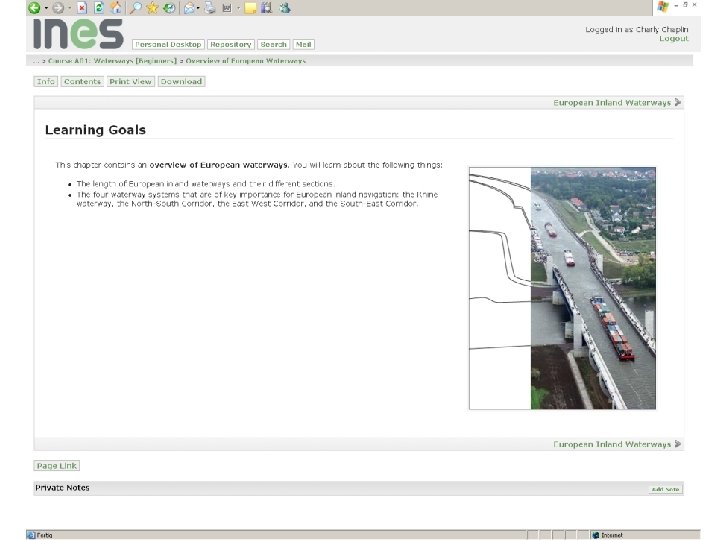This screenshot has height=540, width=720.
Task: Click the Download tab
Action: [181, 81]
